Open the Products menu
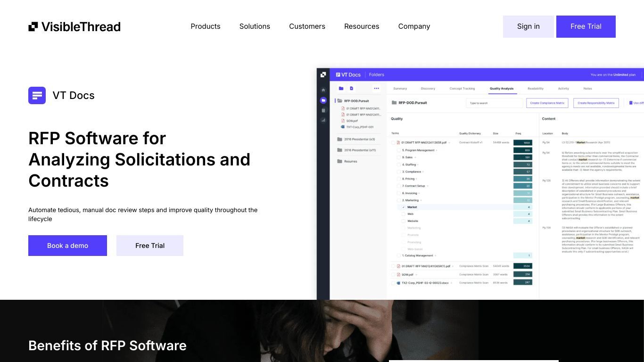This screenshot has width=644, height=362. tap(206, 26)
